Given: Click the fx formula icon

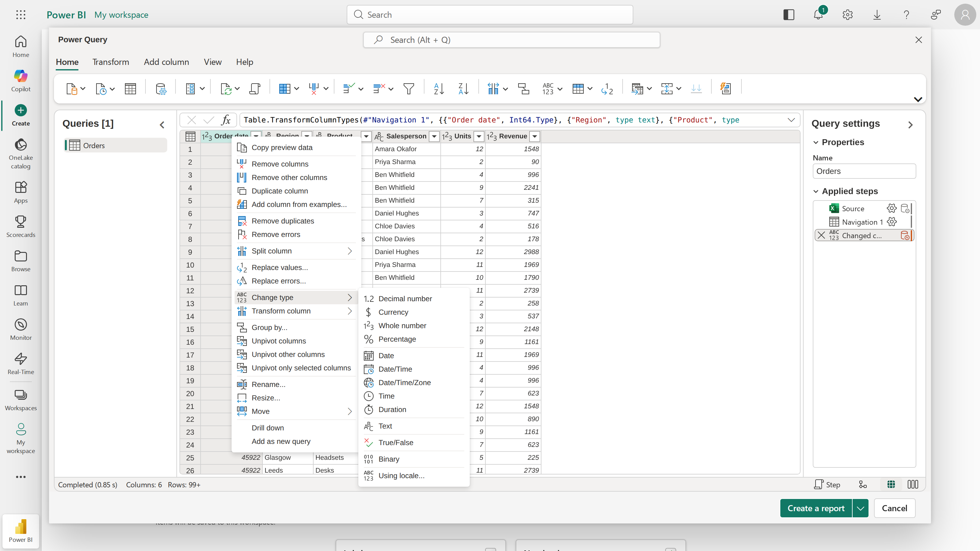Looking at the screenshot, I should (226, 120).
